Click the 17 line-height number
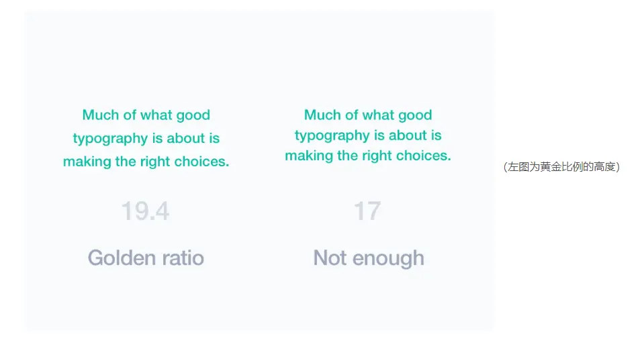Viewport: 644px width, 342px height. point(367,212)
